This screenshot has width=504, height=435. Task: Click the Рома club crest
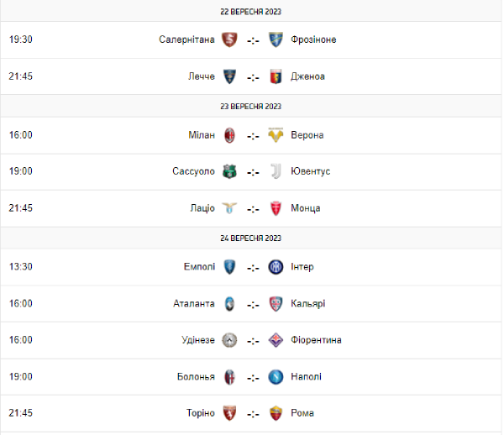click(x=275, y=413)
